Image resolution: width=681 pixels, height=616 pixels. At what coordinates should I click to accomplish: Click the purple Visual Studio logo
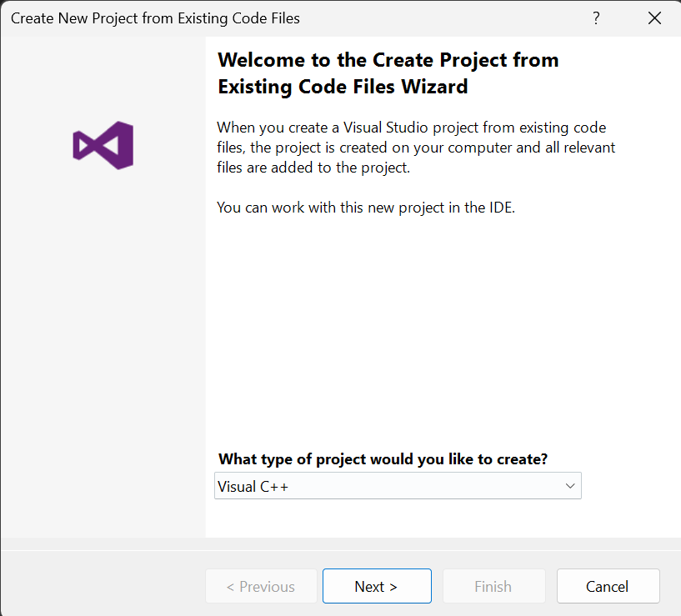pos(103,145)
